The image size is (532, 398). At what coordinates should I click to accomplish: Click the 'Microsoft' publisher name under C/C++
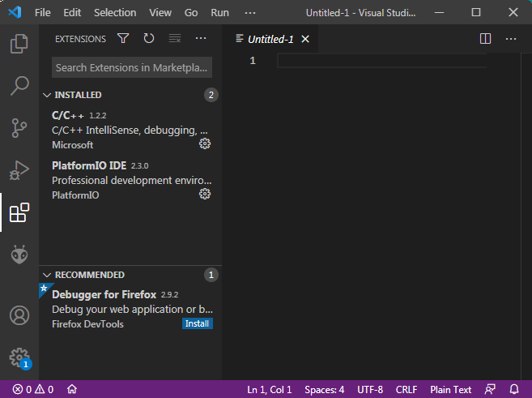tap(72, 145)
